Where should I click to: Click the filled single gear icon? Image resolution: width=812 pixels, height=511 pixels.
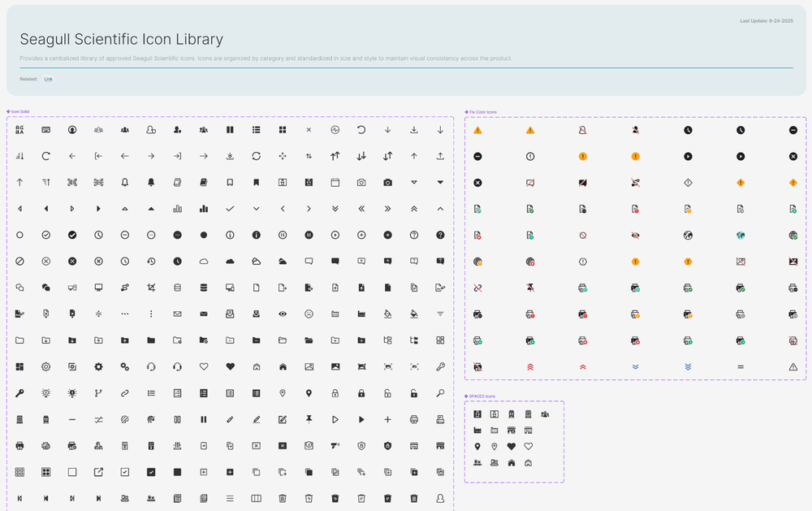click(98, 367)
